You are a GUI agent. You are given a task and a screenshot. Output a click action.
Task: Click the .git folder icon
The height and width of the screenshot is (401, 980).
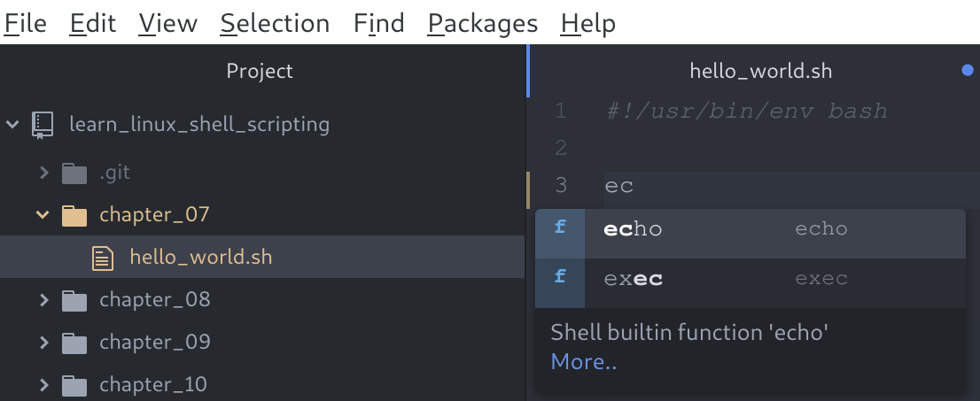(74, 173)
